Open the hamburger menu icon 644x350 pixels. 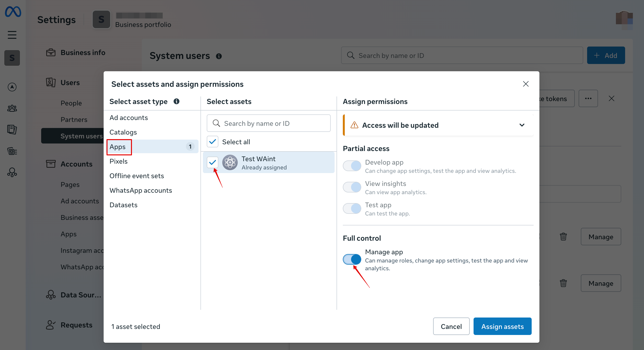(12, 35)
